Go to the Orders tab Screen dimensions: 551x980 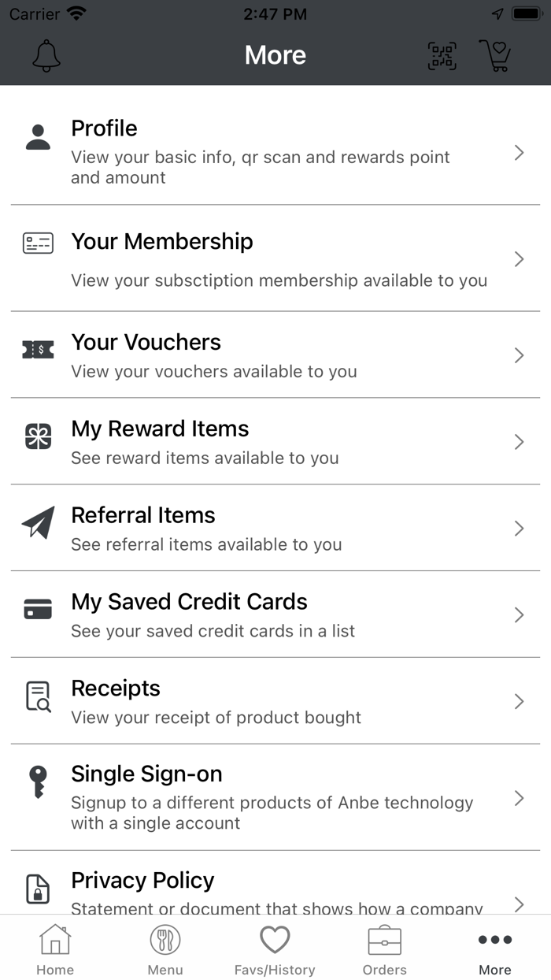tap(385, 949)
